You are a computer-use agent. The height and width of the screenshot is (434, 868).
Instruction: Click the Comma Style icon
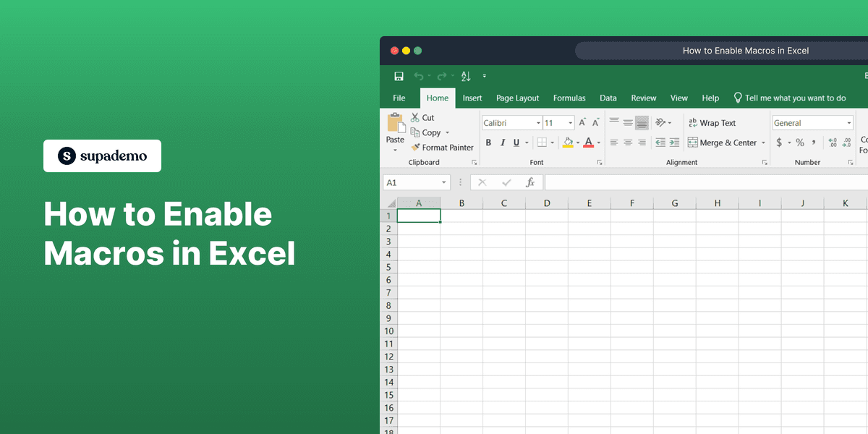(x=814, y=142)
